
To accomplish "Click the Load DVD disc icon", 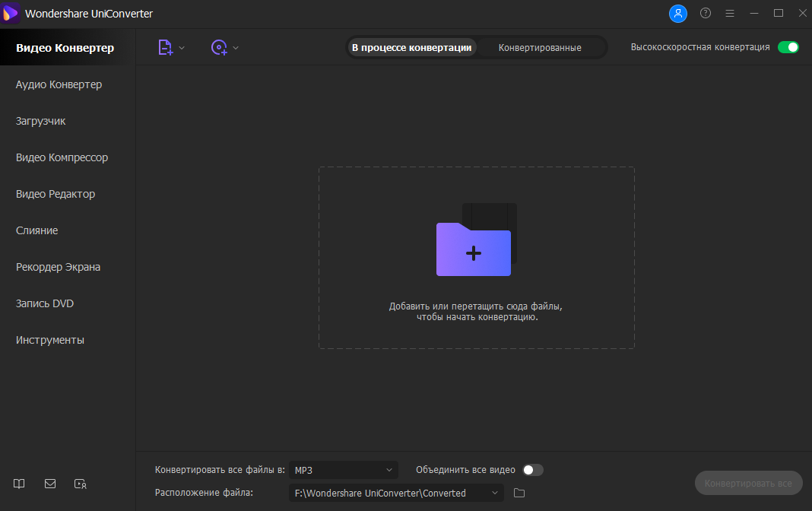I will pyautogui.click(x=219, y=48).
